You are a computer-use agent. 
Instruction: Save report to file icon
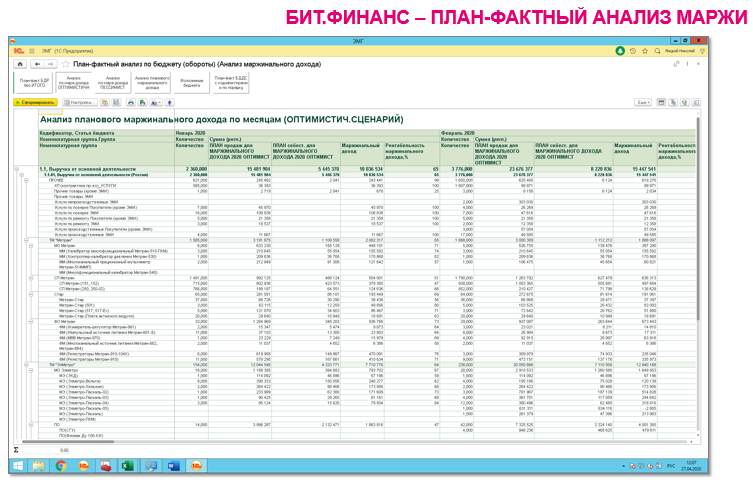(x=143, y=102)
